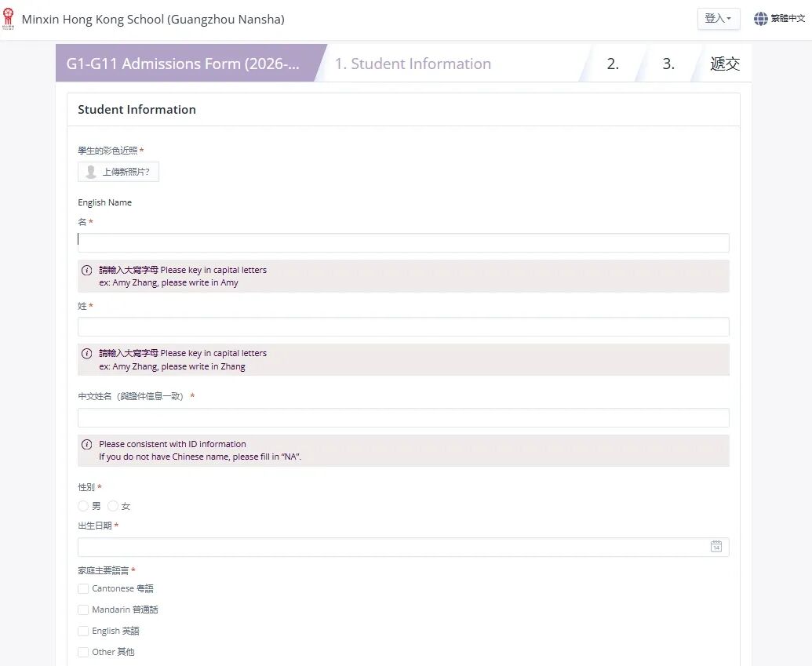Open the calendar date picker icon

pyautogui.click(x=716, y=547)
